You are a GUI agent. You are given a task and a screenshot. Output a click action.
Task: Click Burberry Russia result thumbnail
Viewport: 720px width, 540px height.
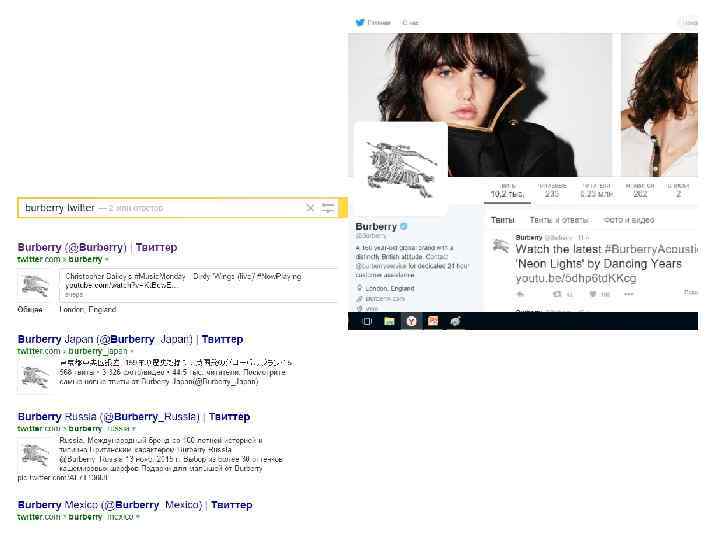click(x=35, y=455)
